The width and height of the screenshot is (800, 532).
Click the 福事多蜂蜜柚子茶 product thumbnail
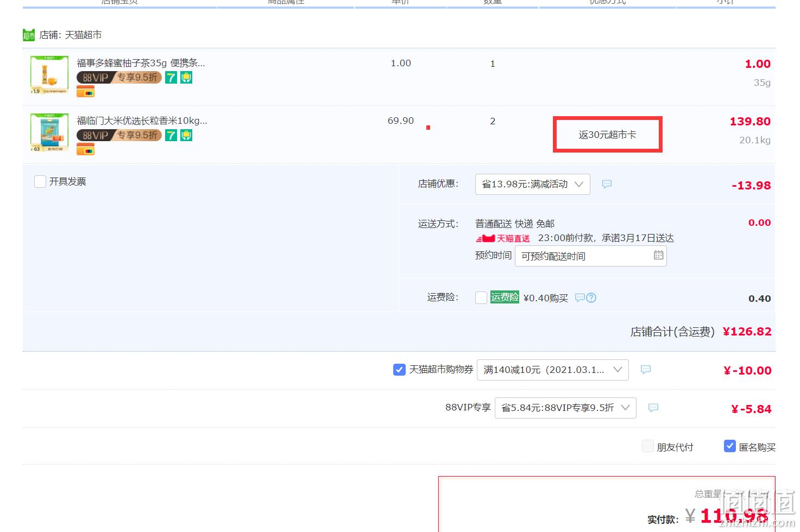(49, 75)
